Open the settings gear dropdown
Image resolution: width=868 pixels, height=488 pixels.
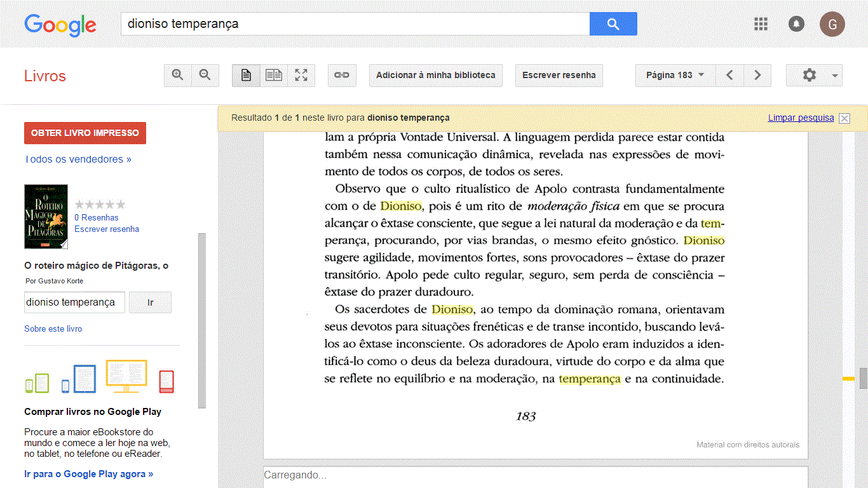pos(814,75)
